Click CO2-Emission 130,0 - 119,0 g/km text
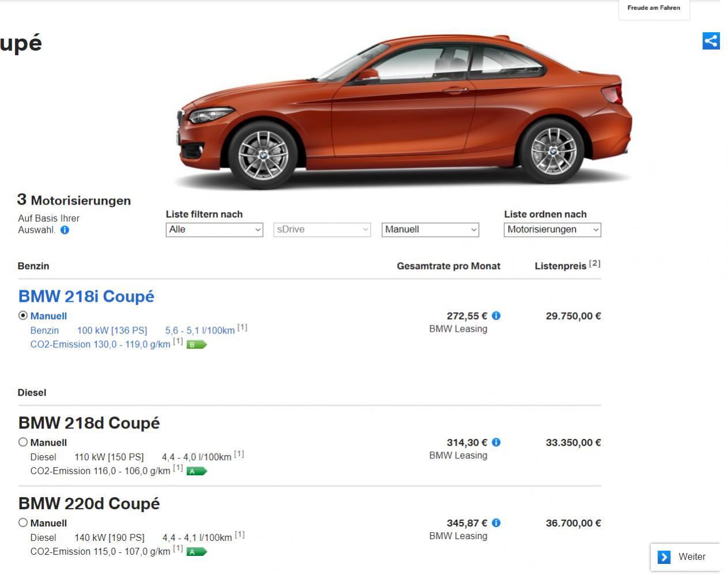This screenshot has height=576, width=728. (100, 344)
